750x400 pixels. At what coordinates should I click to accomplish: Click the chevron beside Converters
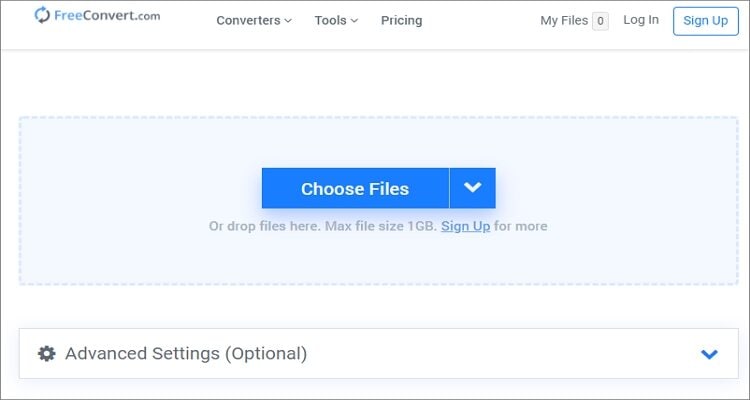(x=288, y=21)
